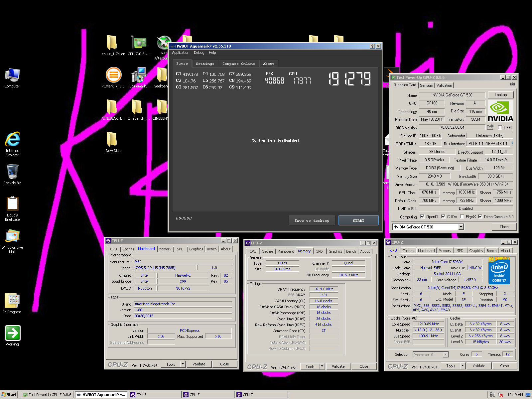Viewport: 532px width, 399px height.
Task: Toggle the DirectCompute 5.0 checkbox
Action: click(480, 217)
